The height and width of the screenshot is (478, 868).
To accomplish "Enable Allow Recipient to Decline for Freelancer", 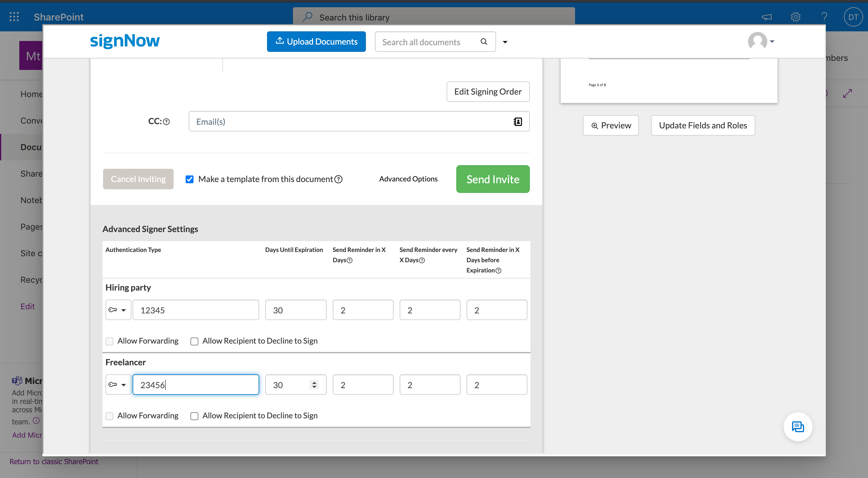I will tap(194, 416).
